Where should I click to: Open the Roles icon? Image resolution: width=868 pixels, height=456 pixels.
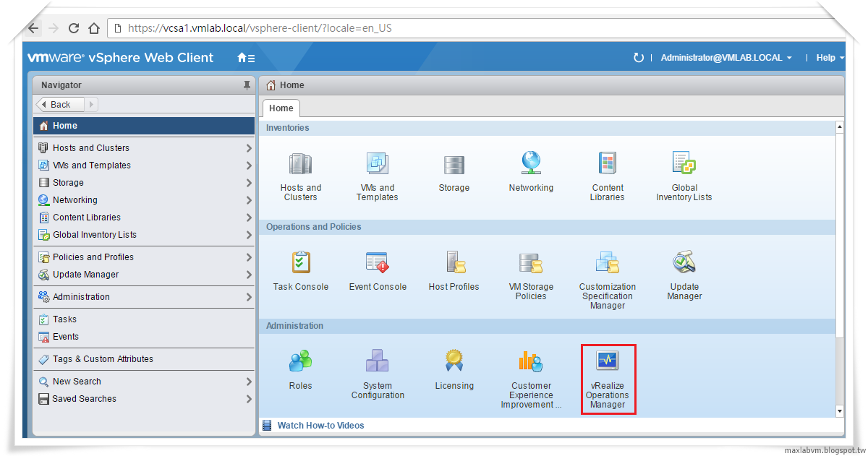click(x=300, y=361)
